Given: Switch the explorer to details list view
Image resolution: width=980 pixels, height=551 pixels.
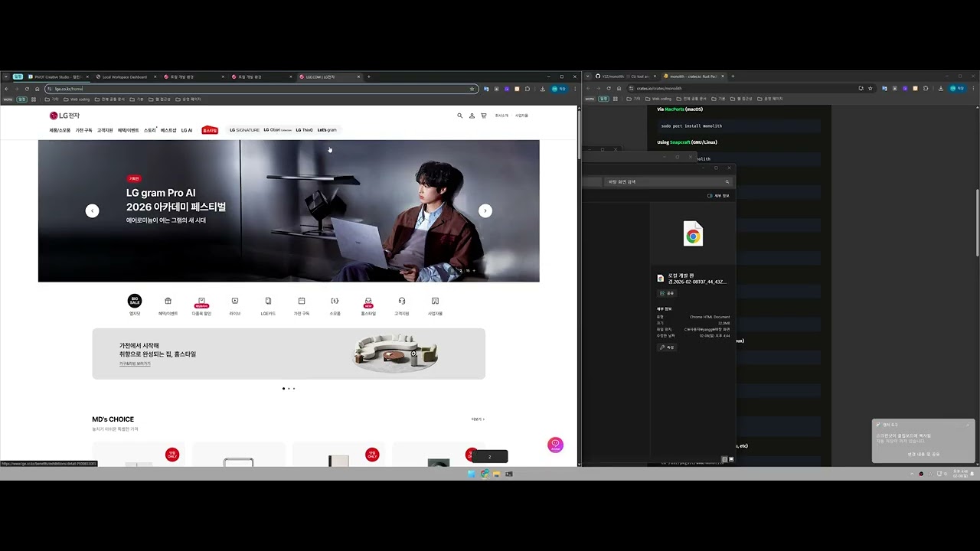Looking at the screenshot, I should click(724, 459).
